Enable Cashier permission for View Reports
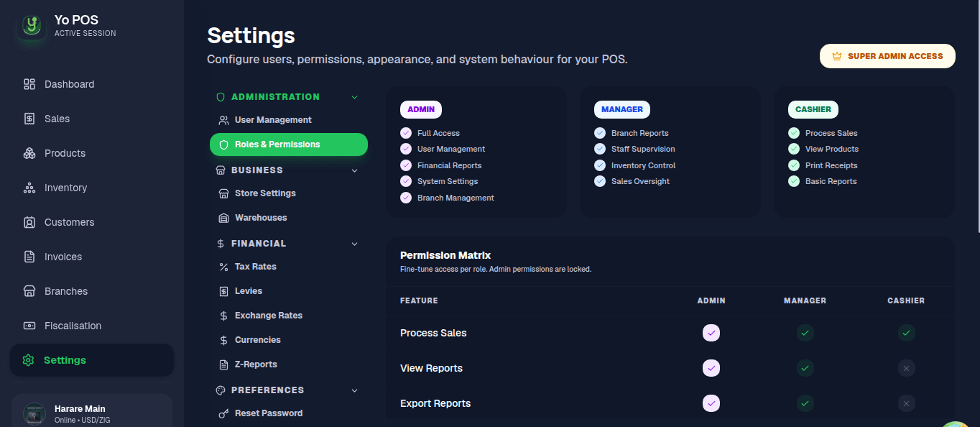Viewport: 980px width, 427px height. point(906,368)
